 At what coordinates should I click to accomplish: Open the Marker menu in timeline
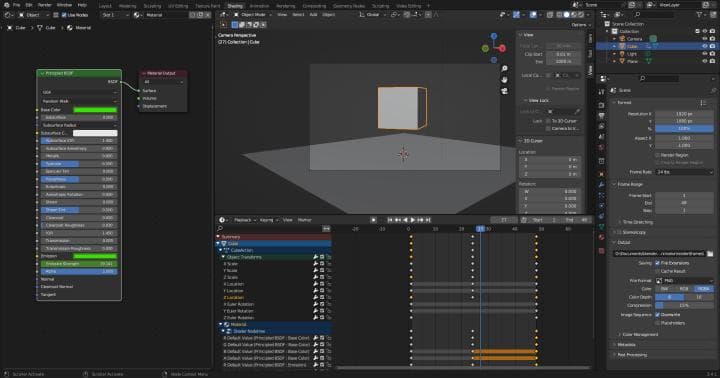pos(304,220)
